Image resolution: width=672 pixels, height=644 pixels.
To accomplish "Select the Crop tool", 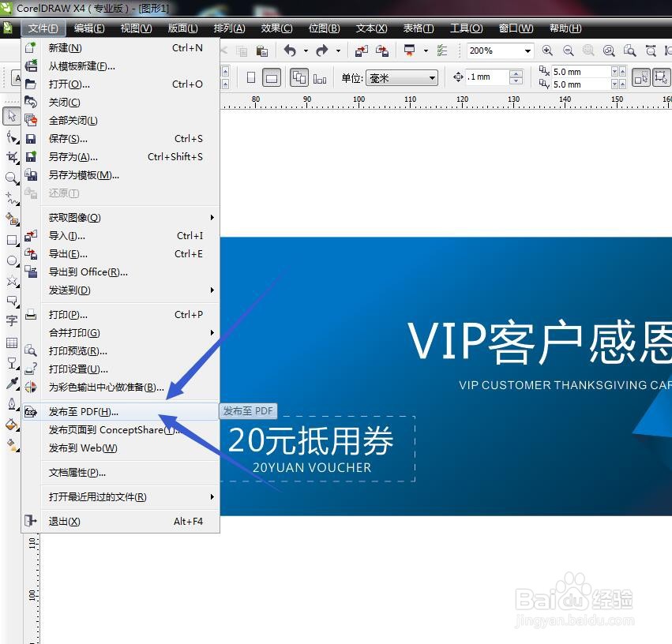I will click(x=12, y=157).
